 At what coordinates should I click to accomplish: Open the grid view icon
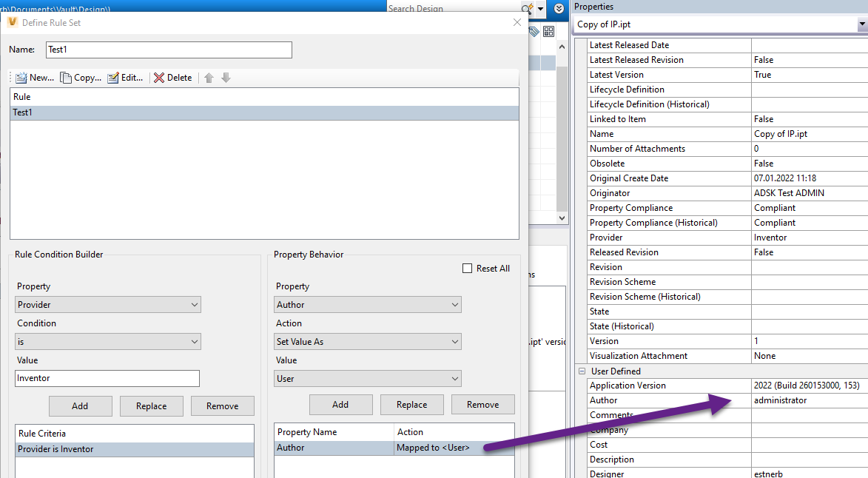548,33
